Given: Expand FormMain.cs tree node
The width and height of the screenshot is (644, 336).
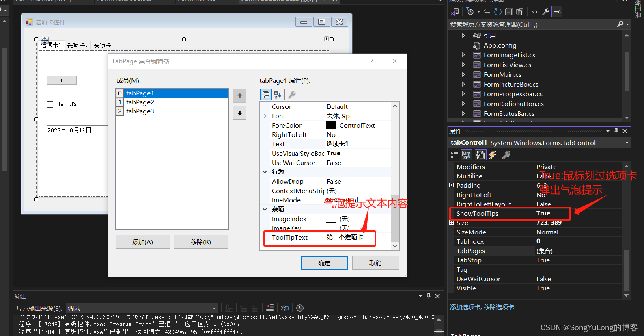Looking at the screenshot, I should click(x=463, y=74).
